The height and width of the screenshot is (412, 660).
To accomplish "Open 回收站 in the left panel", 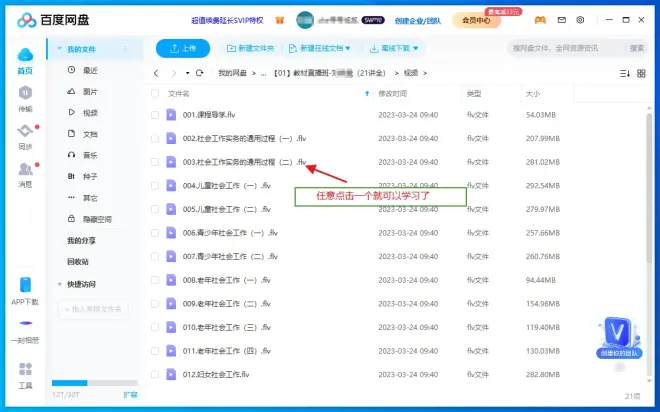I will pos(79,261).
